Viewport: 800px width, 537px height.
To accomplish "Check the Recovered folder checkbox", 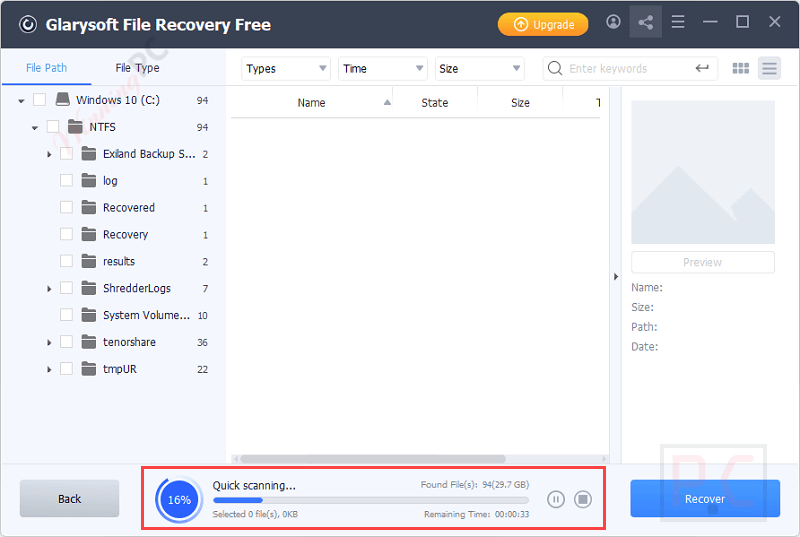I will coord(66,208).
